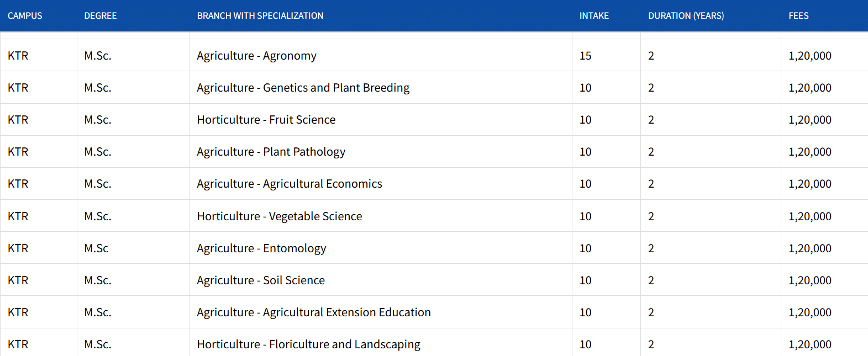The image size is (868, 356).
Task: Select the Agriculture - Agronomy branch cell
Action: point(256,56)
